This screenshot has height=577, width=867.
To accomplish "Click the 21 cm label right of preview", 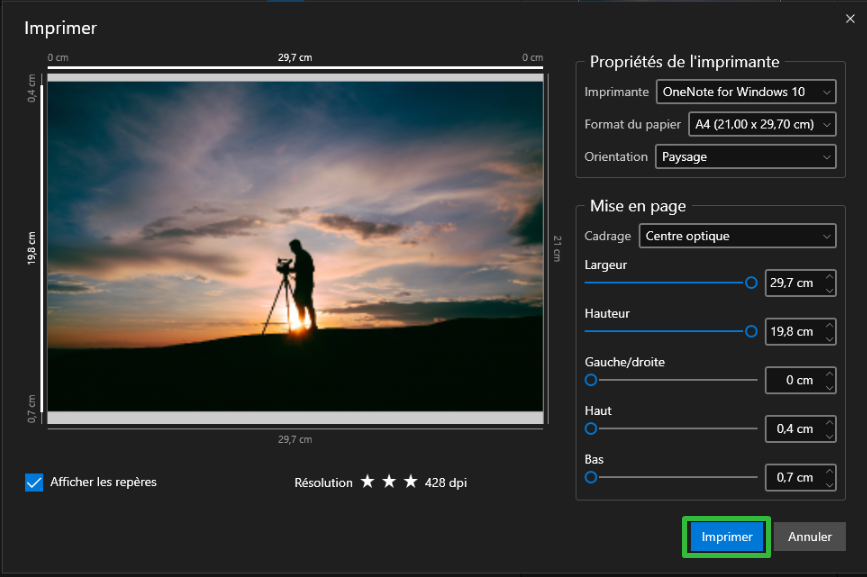I will [x=557, y=248].
